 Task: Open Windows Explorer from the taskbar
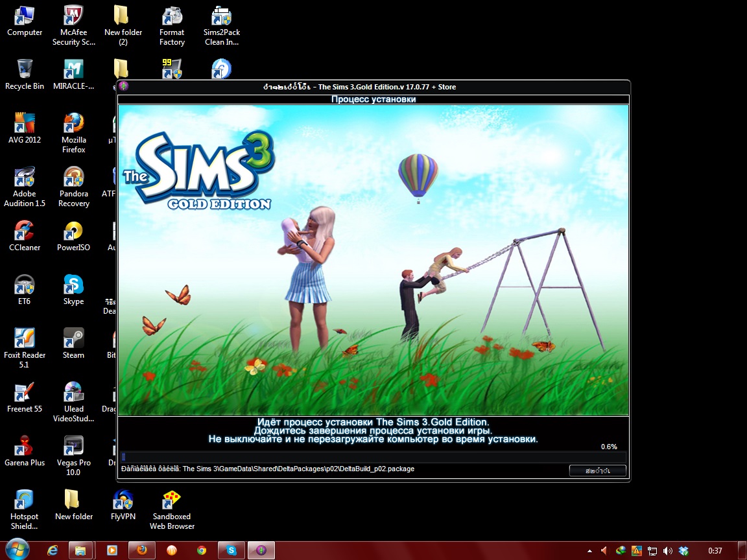[x=80, y=550]
